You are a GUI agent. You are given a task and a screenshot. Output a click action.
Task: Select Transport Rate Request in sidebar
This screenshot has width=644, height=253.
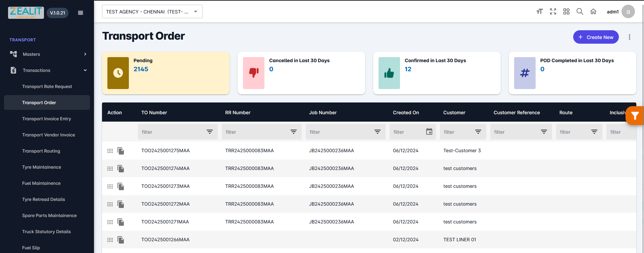pos(47,86)
